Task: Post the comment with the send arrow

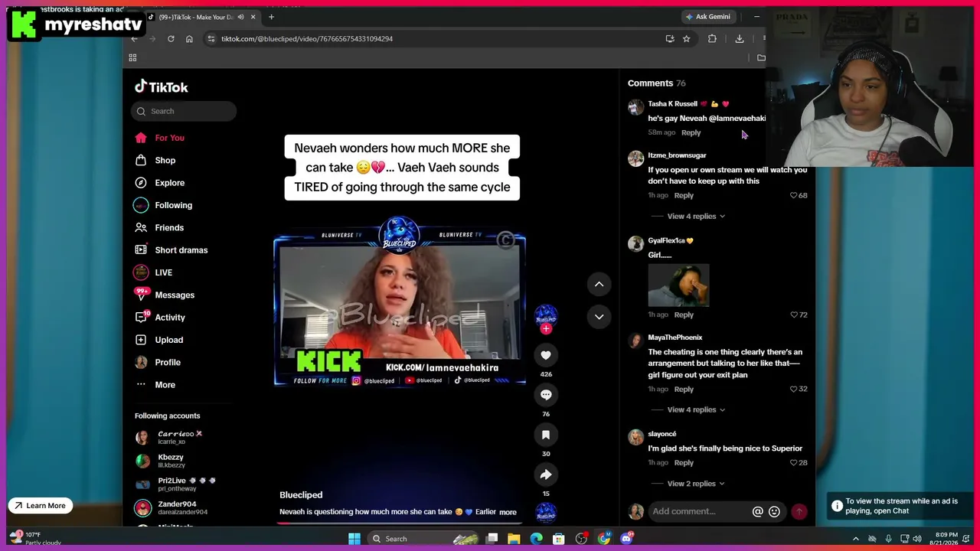Action: click(x=799, y=512)
